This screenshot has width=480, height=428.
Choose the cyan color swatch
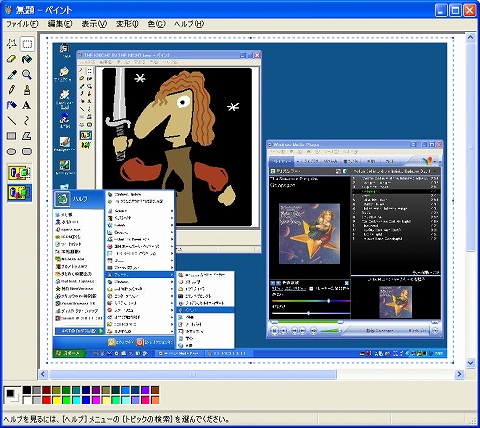(x=76, y=400)
